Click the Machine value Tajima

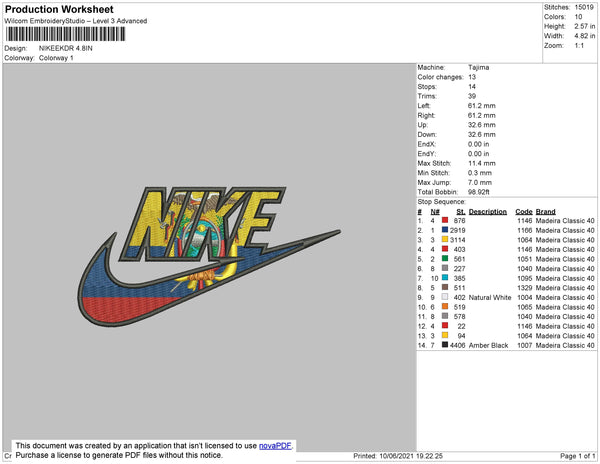478,67
